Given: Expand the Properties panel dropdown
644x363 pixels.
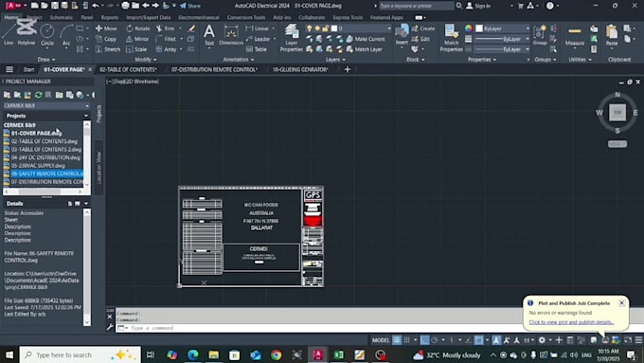Looking at the screenshot, I should (482, 60).
